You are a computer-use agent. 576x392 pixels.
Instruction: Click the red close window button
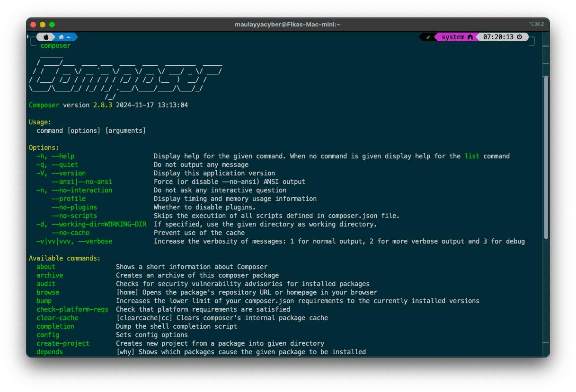pyautogui.click(x=33, y=25)
